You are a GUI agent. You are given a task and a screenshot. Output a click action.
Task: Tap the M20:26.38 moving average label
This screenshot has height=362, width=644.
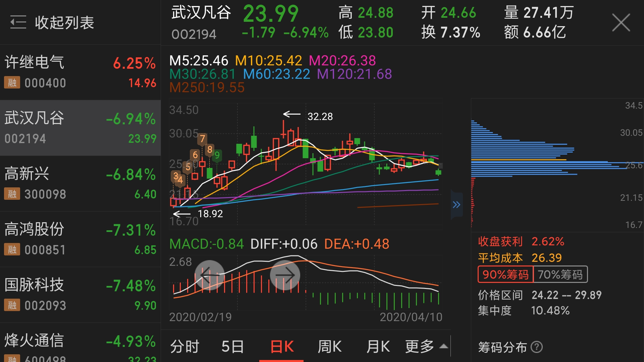click(342, 61)
